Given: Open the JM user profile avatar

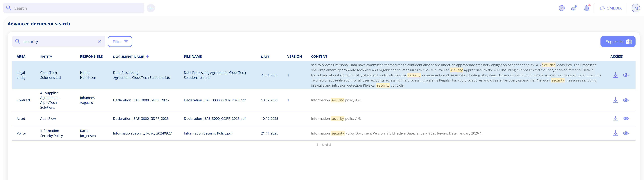Looking at the screenshot, I should click(x=636, y=8).
